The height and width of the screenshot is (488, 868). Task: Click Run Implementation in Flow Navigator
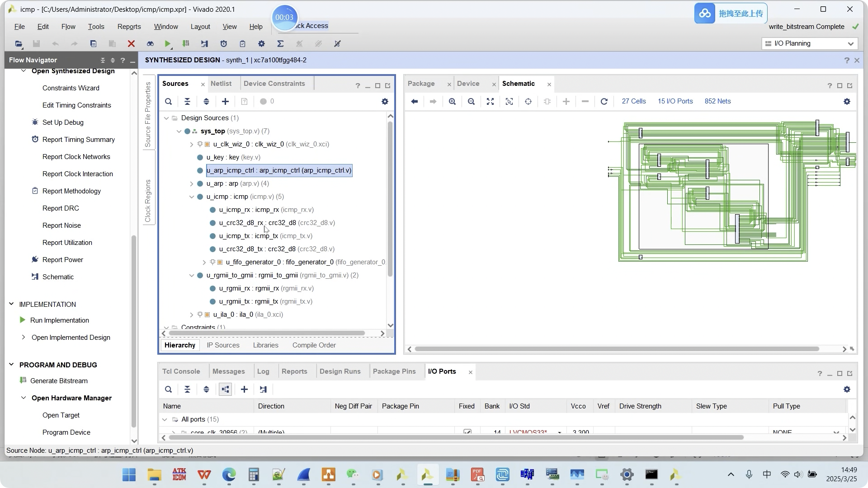[59, 320]
